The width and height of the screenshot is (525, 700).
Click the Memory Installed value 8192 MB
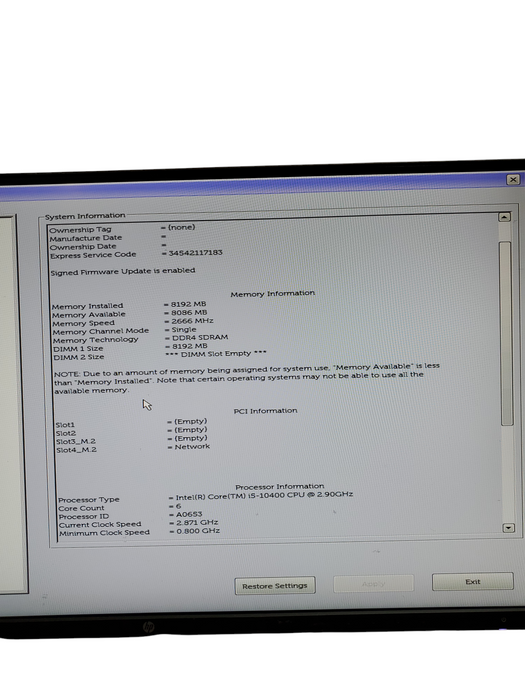click(188, 304)
